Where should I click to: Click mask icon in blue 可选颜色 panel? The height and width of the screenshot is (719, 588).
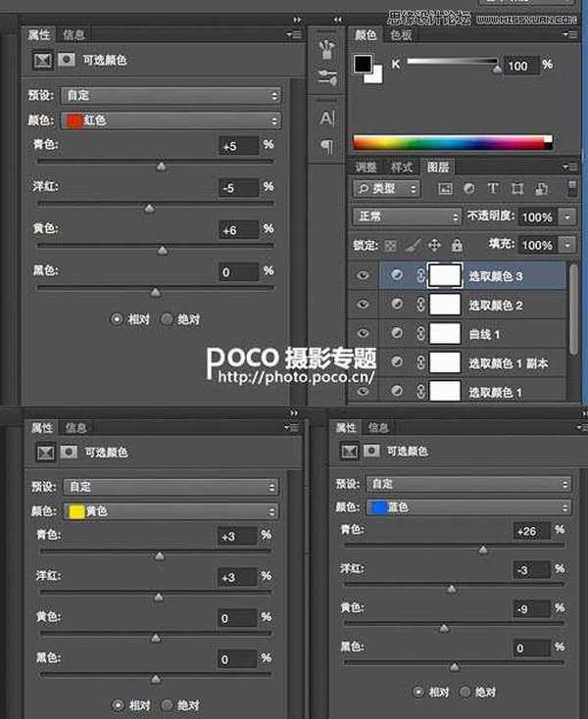click(x=371, y=451)
